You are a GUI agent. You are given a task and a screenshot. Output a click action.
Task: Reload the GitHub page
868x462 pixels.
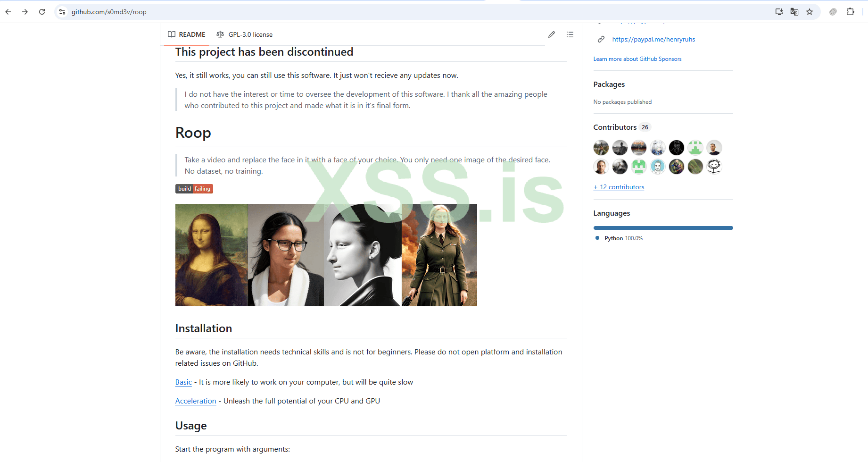pyautogui.click(x=42, y=12)
